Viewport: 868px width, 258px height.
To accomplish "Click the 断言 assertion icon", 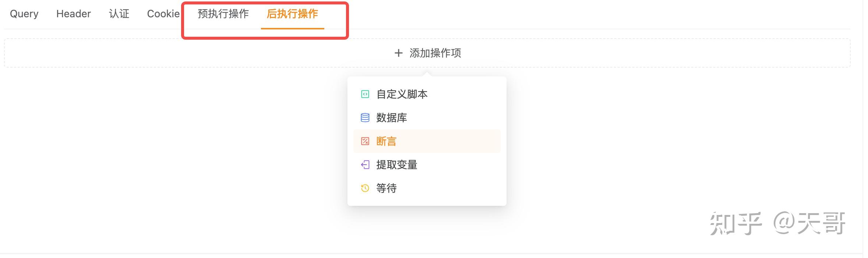I will (x=365, y=141).
